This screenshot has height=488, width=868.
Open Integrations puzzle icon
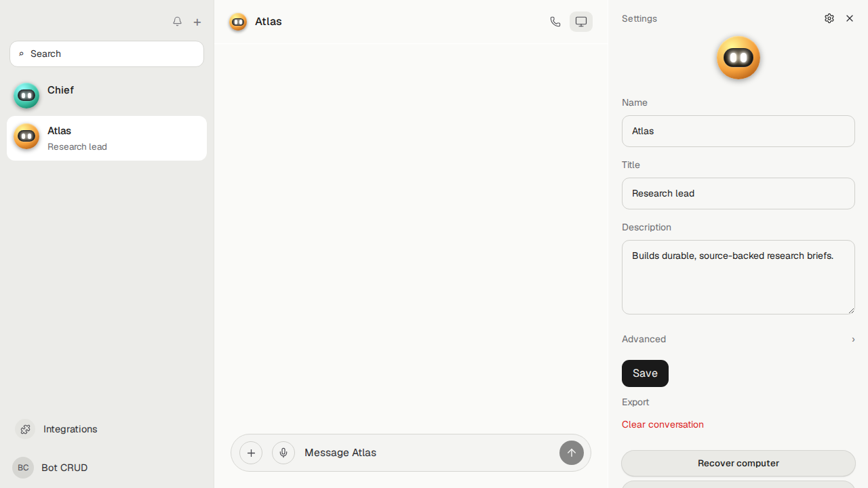click(x=25, y=429)
